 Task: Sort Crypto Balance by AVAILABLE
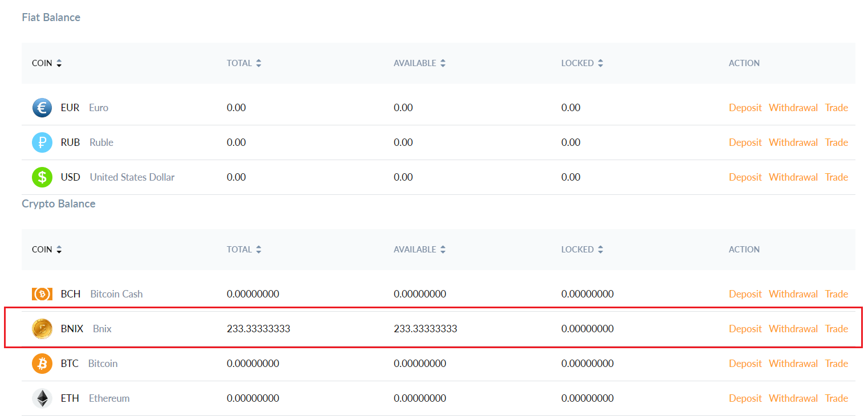click(419, 250)
